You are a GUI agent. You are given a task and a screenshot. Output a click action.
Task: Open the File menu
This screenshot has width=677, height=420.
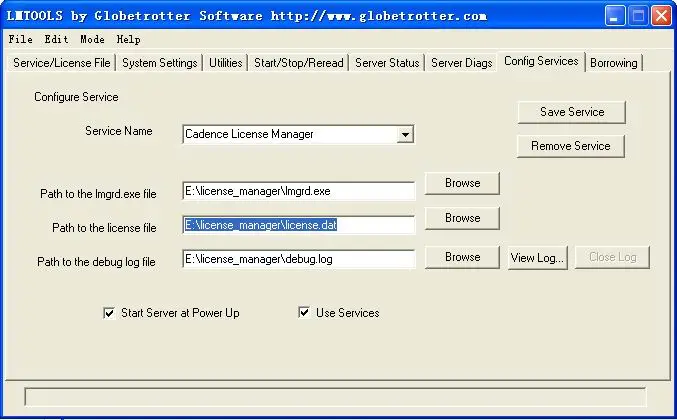pos(20,39)
